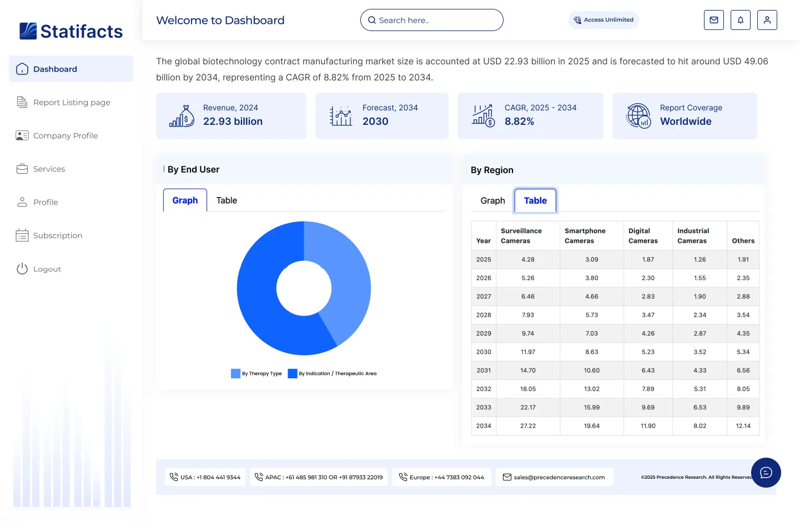800x532 pixels.
Task: Select Table tab under By Region
Action: [x=535, y=201]
